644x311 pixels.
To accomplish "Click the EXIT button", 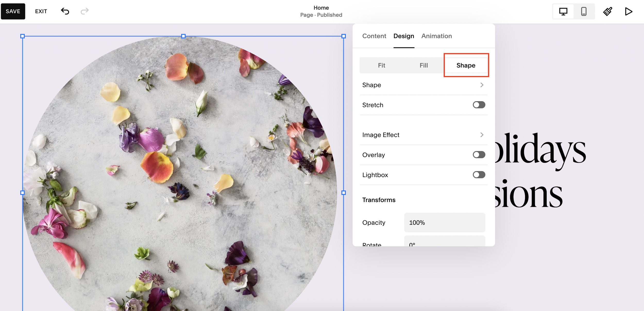I will click(x=41, y=11).
